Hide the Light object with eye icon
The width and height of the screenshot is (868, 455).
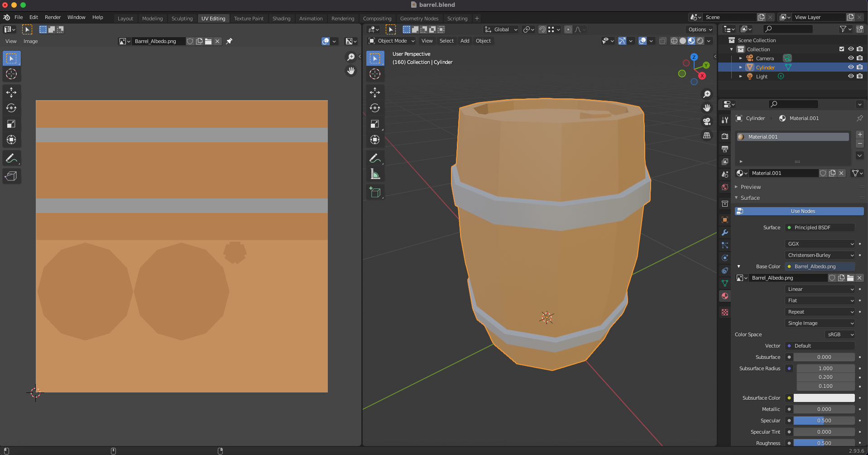850,76
